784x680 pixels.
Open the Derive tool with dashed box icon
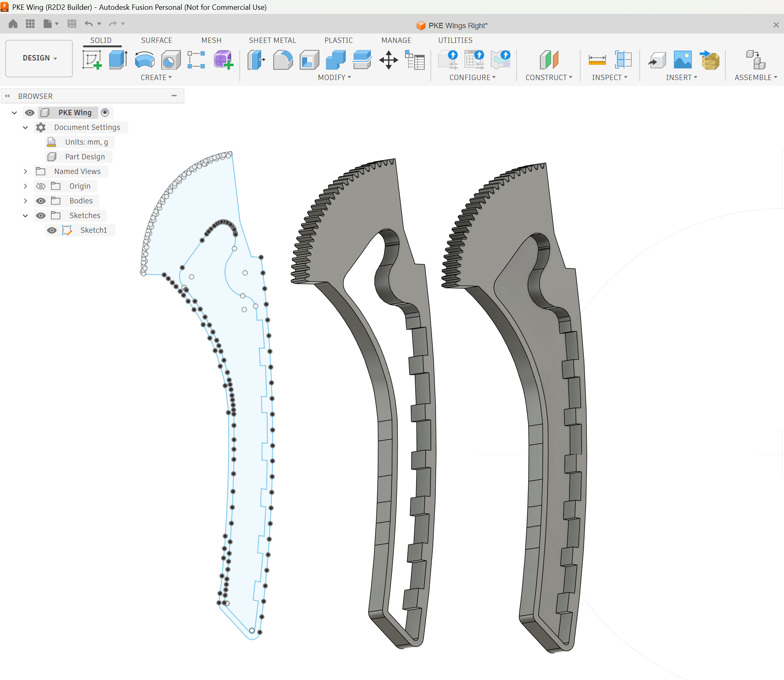[x=196, y=60]
